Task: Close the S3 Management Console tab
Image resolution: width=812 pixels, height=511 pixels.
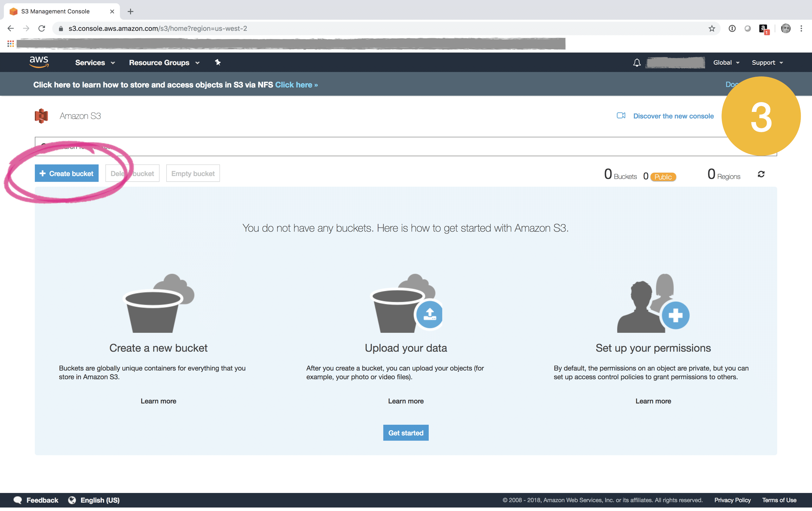Action: (112, 11)
